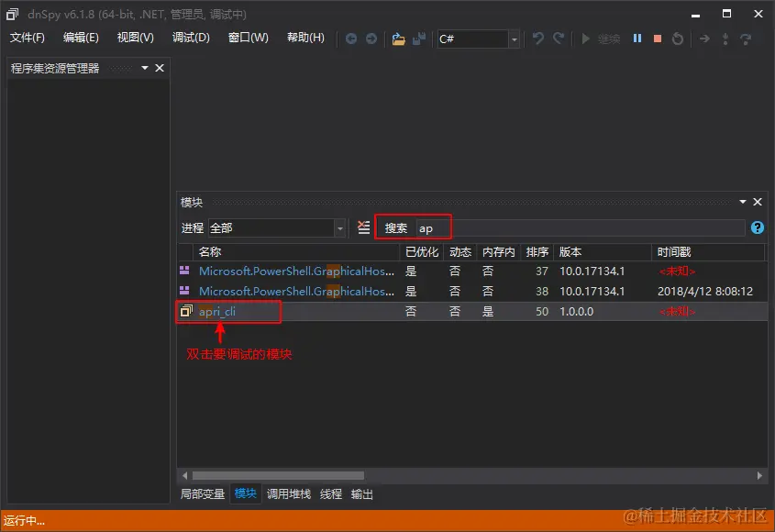Viewport: 775px width, 532px height.
Task: Open the blue help question-mark icon
Action: pyautogui.click(x=758, y=227)
